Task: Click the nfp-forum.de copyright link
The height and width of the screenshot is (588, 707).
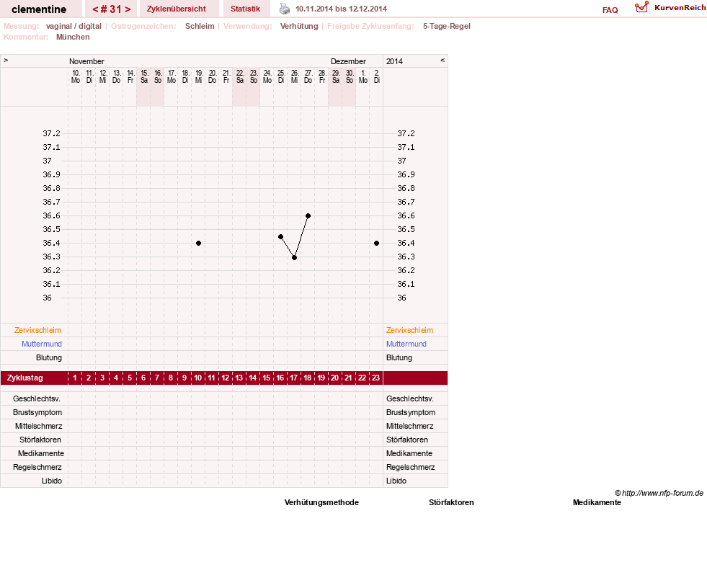Action: 659,493
